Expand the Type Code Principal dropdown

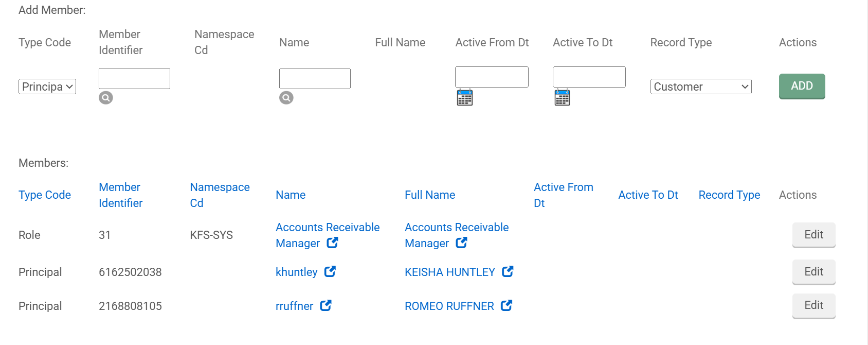pyautogui.click(x=47, y=87)
